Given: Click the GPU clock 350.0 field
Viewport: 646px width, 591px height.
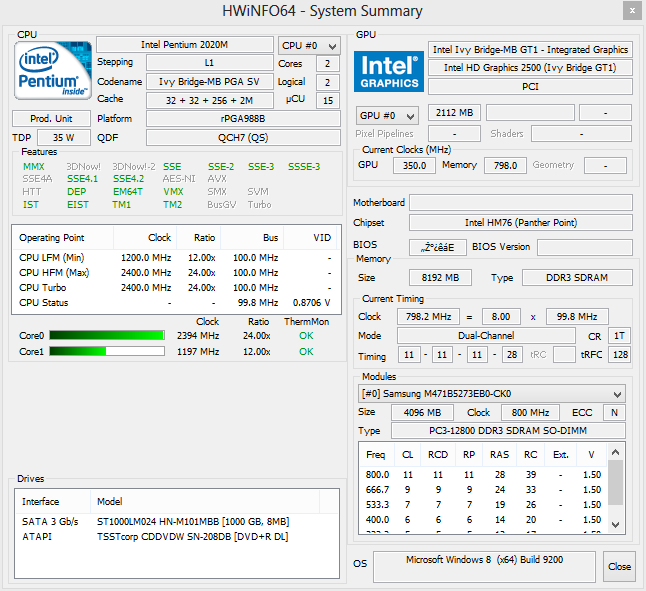Looking at the screenshot, I should coord(414,166).
